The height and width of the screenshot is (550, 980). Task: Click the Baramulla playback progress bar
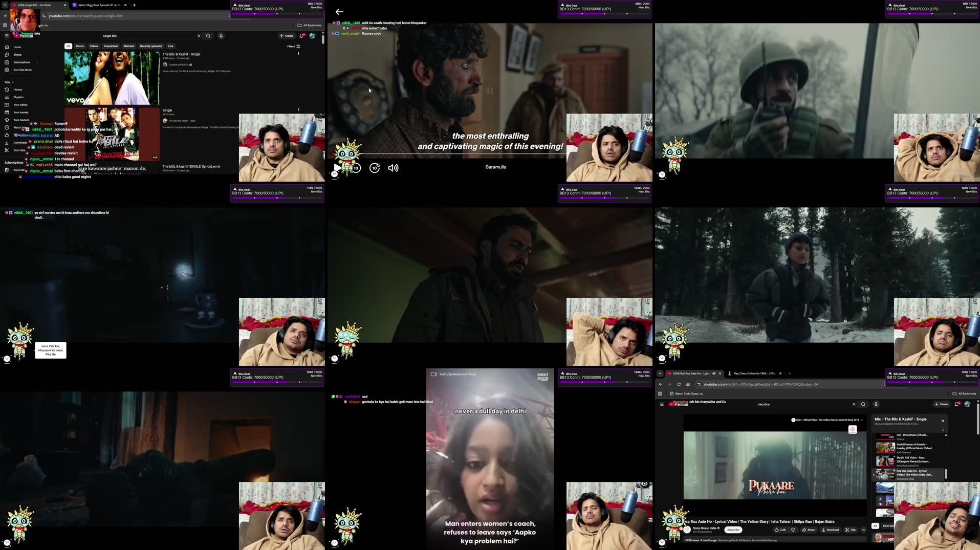(461, 153)
